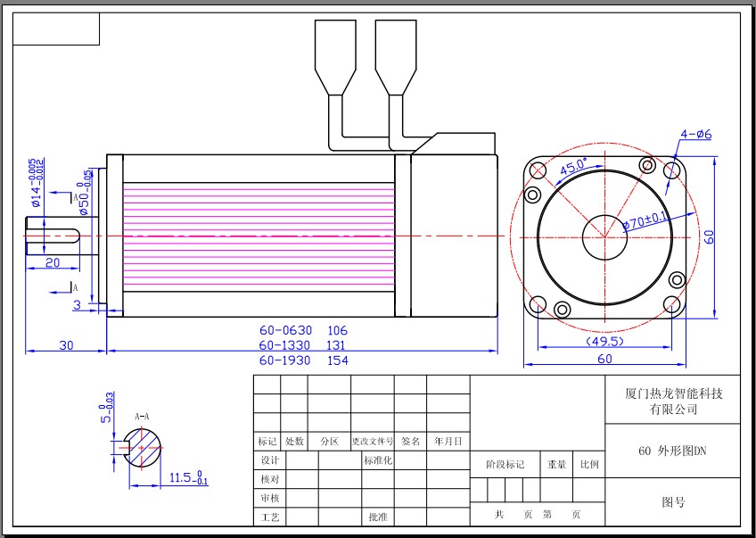The image size is (756, 538).
Task: Click the 4-ø6 hole callout text
Action: tap(695, 135)
